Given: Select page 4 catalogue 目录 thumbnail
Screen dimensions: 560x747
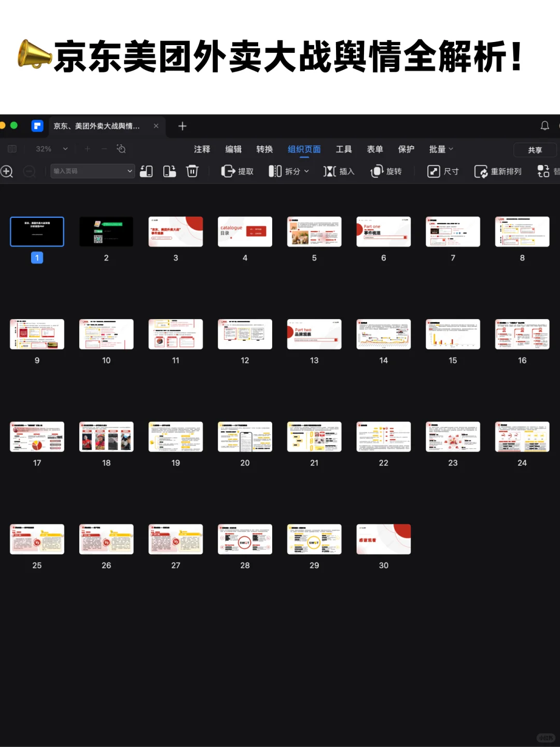Looking at the screenshot, I should point(245,231).
